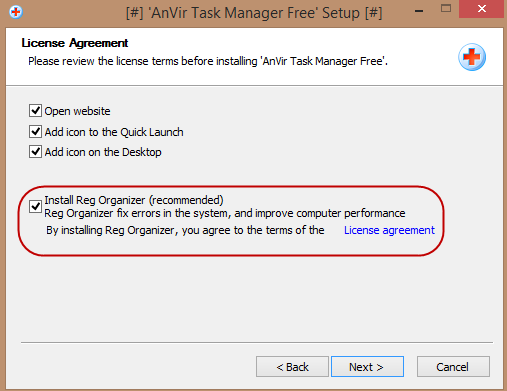Click the Install Reg Organizer (recommended) label
The height and width of the screenshot is (391, 507).
(134, 200)
